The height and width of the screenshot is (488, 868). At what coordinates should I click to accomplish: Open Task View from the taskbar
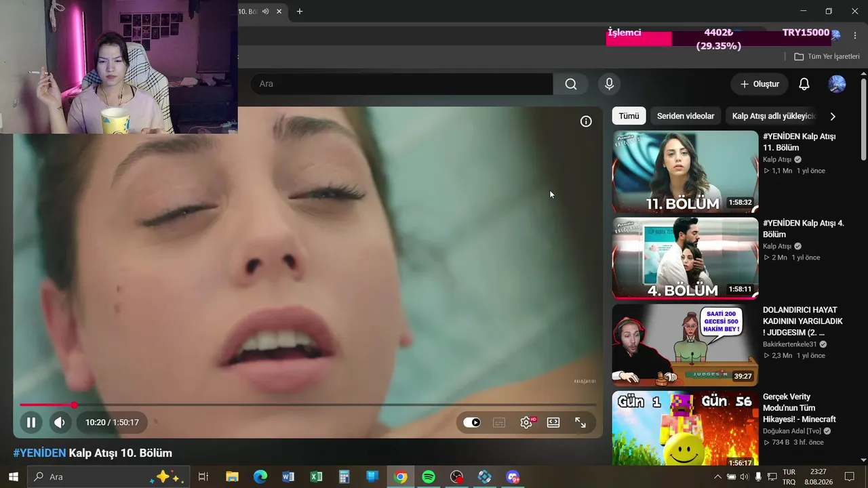click(x=203, y=476)
